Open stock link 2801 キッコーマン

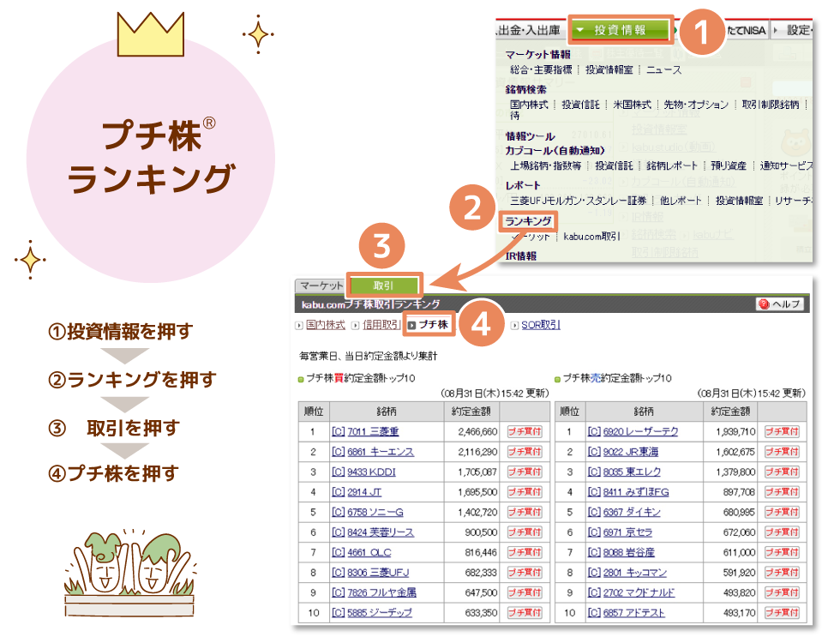point(635,573)
